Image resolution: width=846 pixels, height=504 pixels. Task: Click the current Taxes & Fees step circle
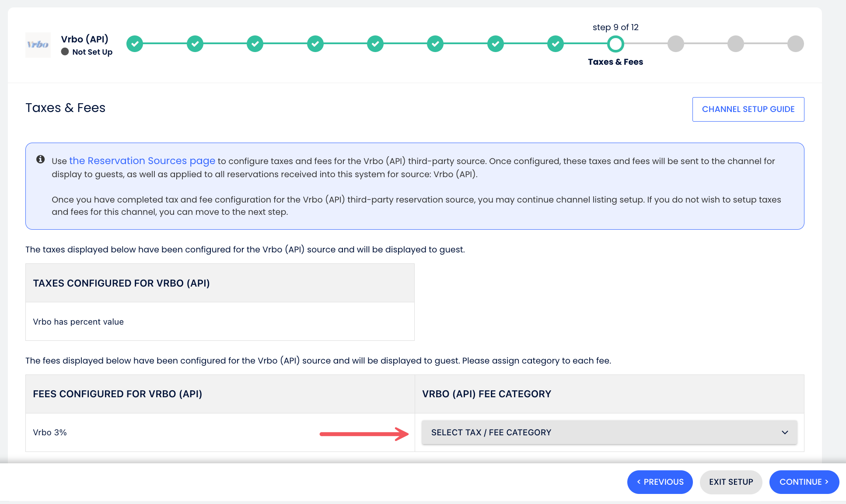click(x=615, y=44)
